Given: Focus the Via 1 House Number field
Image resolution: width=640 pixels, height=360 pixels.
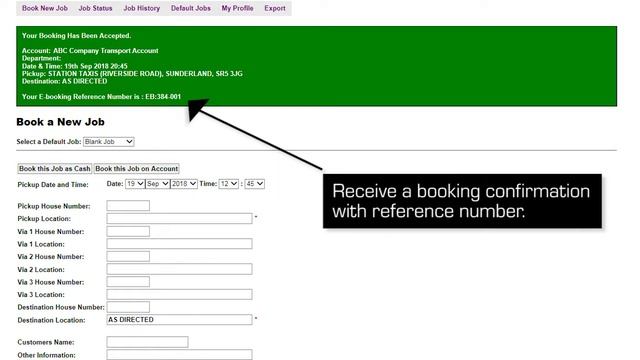Looking at the screenshot, I should click(128, 231).
